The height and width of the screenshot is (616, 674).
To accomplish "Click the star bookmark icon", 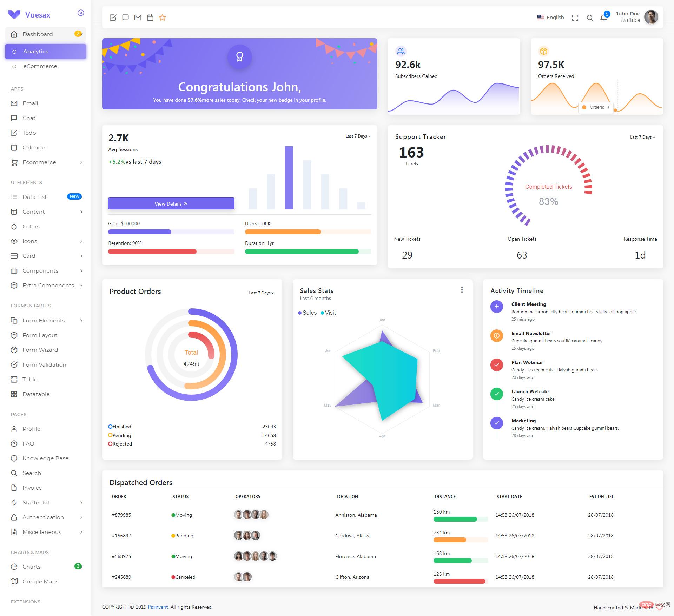I will click(163, 18).
